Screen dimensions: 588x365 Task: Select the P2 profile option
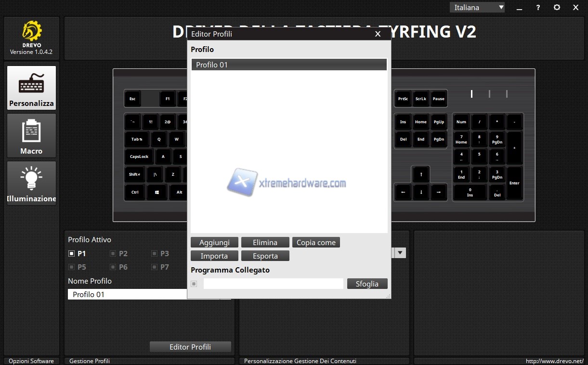(x=113, y=253)
